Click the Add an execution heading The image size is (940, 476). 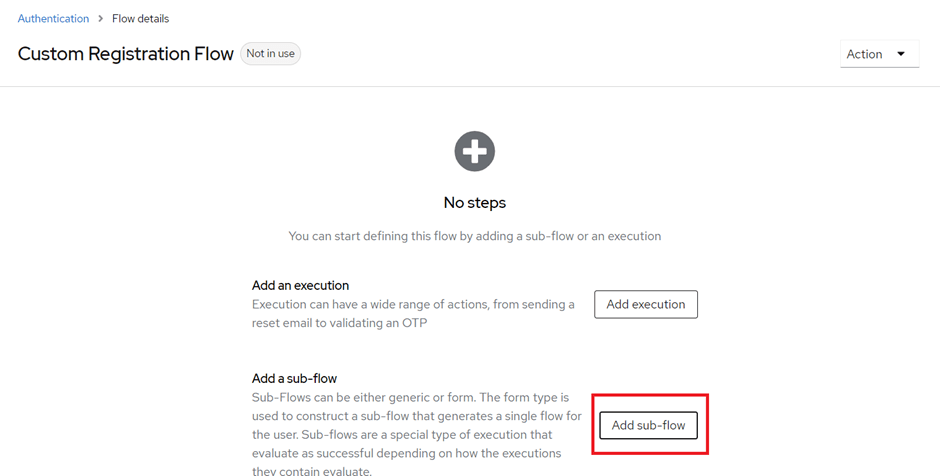[300, 285]
